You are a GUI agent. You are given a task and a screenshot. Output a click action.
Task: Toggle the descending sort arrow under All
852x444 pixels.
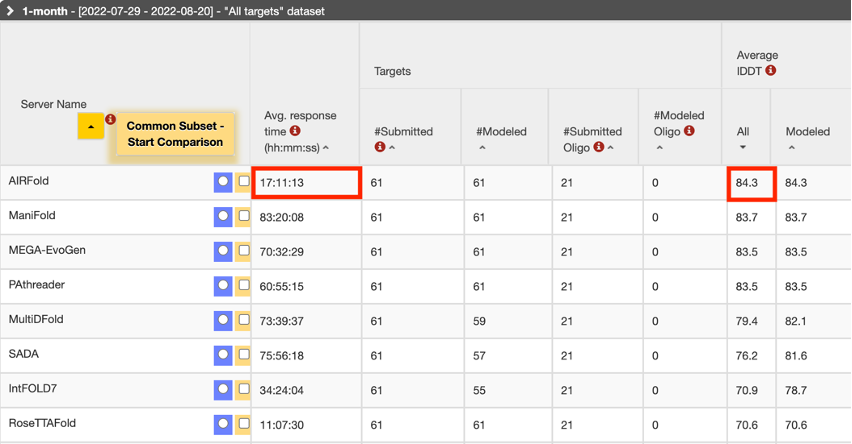click(742, 147)
